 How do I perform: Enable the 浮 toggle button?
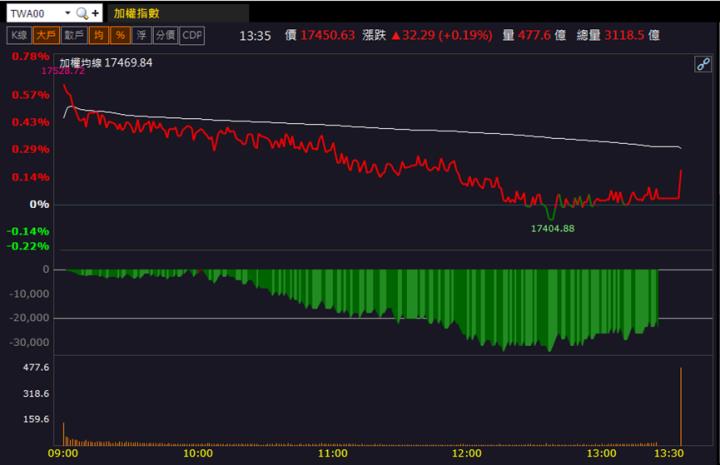[141, 35]
